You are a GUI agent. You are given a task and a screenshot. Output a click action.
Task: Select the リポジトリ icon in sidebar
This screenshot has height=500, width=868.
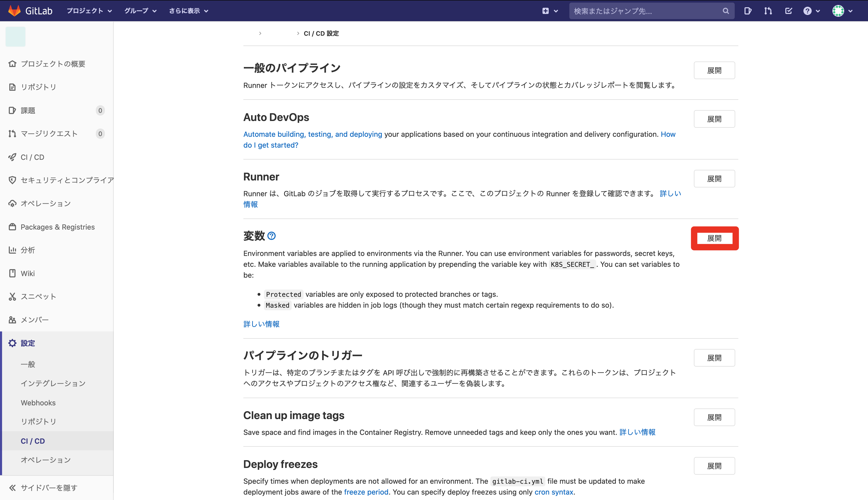[12, 87]
